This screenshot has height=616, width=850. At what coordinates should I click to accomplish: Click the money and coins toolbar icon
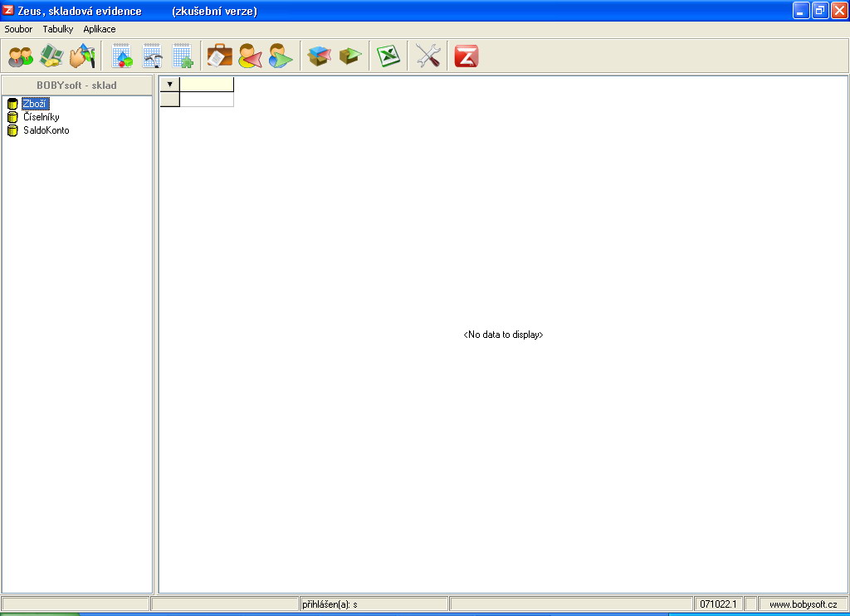51,56
